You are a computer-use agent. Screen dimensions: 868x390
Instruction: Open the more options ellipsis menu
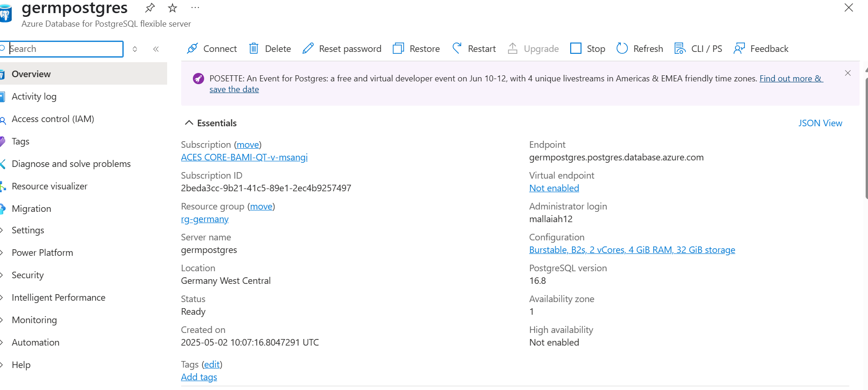point(195,7)
